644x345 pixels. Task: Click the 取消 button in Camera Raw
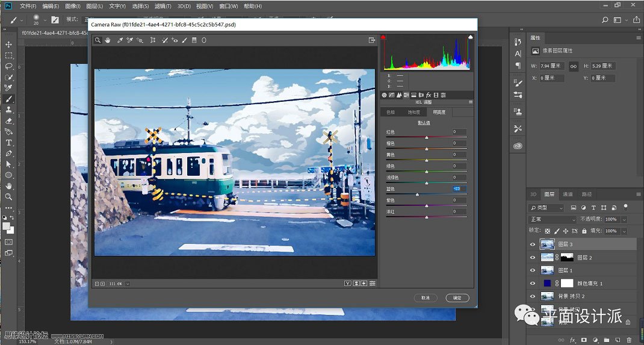(426, 298)
